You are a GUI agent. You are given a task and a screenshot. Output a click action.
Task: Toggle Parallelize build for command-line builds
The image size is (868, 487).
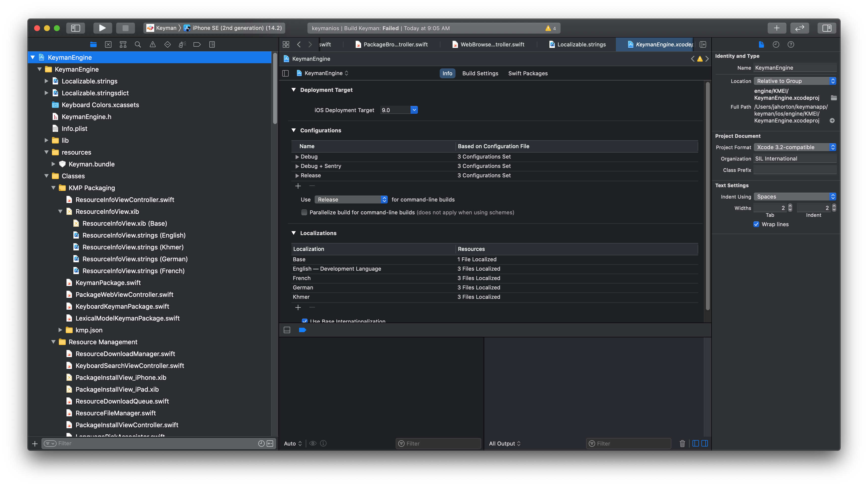coord(304,213)
